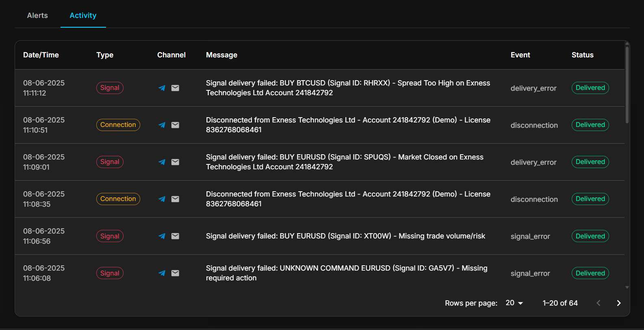Image resolution: width=644 pixels, height=330 pixels.
Task: Click email icon in 11:11:12 row
Action: 175,88
